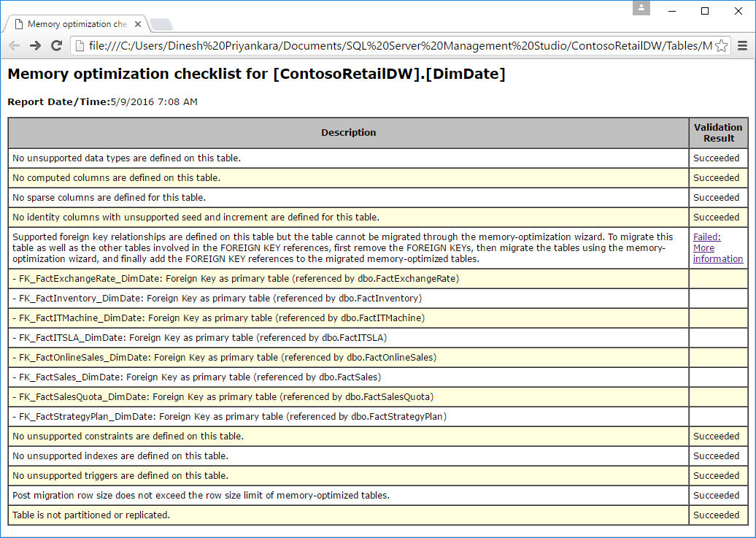The height and width of the screenshot is (538, 756).
Task: Navigate forward using the forward arrow
Action: (35, 45)
